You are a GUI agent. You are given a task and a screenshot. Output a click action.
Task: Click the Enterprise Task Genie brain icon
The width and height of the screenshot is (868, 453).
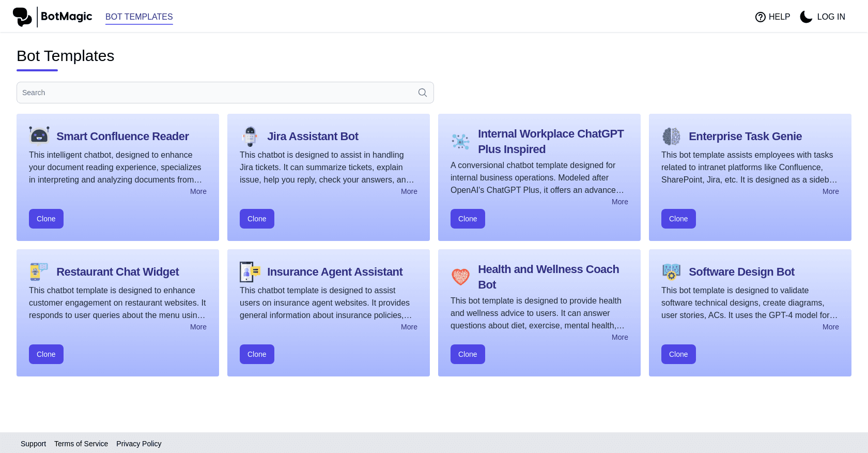(x=672, y=136)
